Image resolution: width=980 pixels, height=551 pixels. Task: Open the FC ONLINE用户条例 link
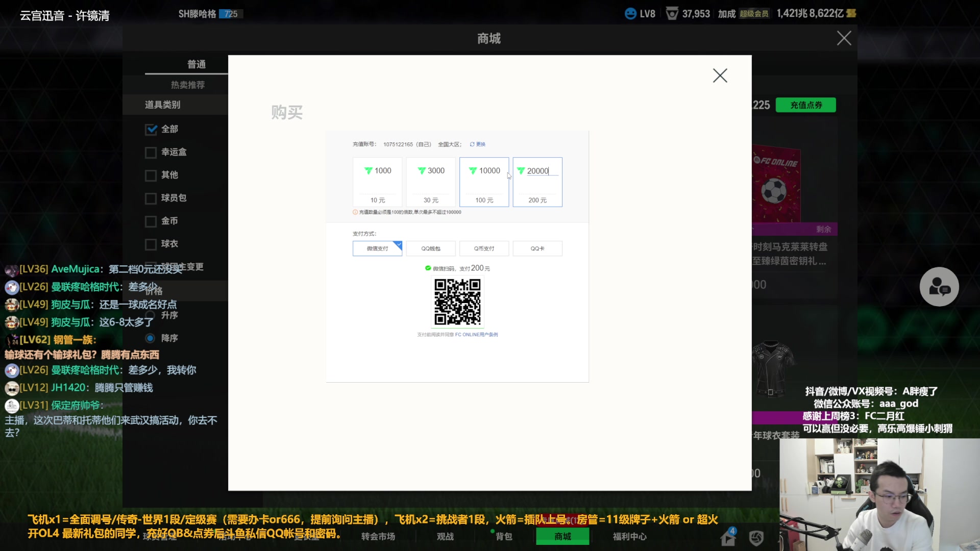point(477,334)
